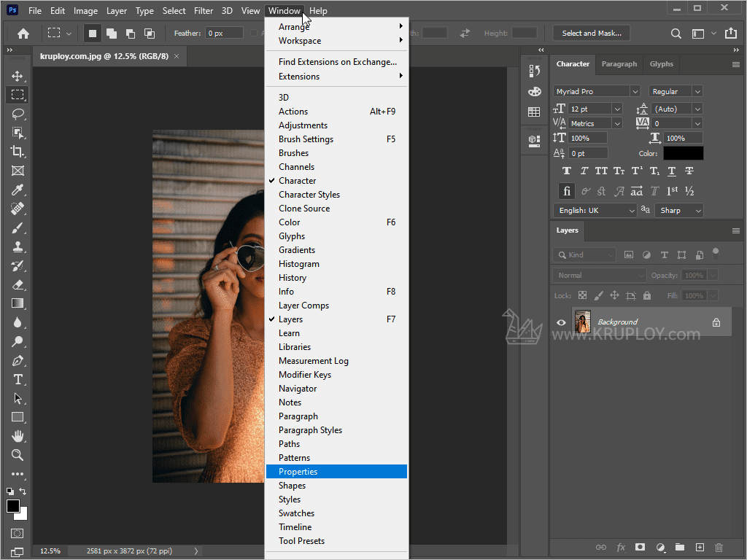Viewport: 747px width, 560px height.
Task: Open the Sharp anti-aliasing dropdown
Action: coord(679,211)
